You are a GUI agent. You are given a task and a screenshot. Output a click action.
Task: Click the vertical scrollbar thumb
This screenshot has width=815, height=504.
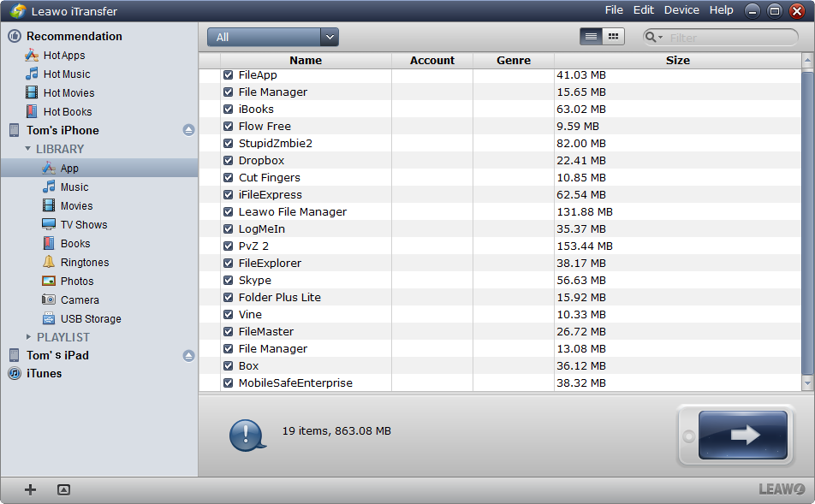click(x=807, y=223)
